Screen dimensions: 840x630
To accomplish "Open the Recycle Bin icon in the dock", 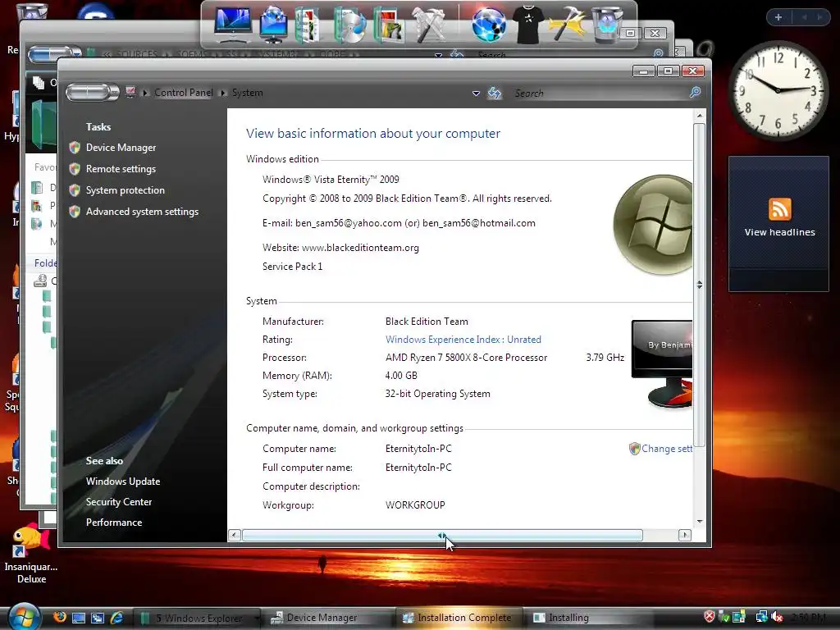I will 606,24.
